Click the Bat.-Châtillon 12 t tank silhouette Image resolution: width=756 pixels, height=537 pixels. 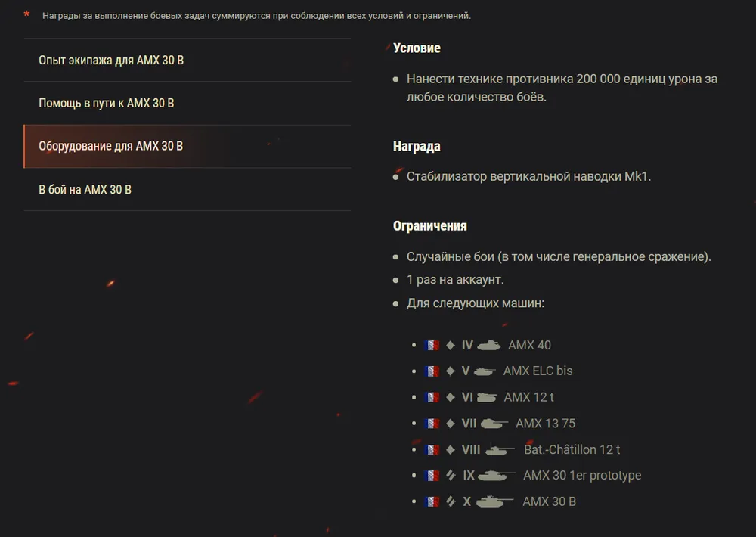[500, 449]
